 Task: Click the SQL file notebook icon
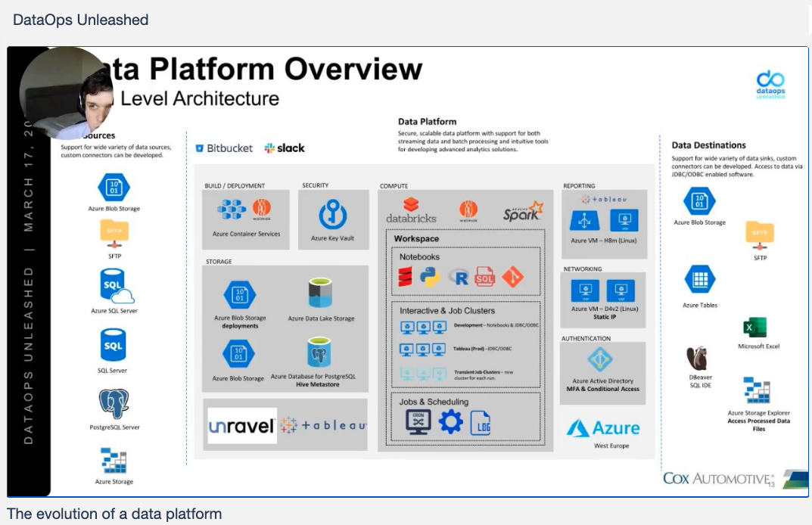pyautogui.click(x=485, y=277)
